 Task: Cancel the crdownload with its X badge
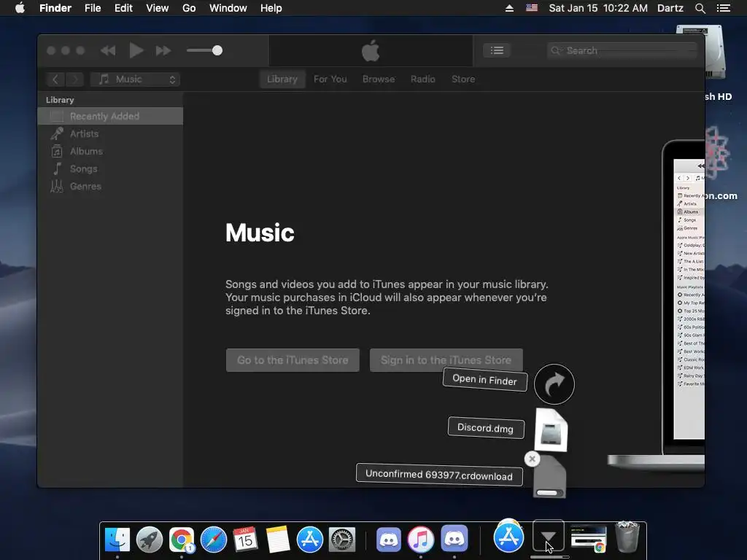(532, 459)
